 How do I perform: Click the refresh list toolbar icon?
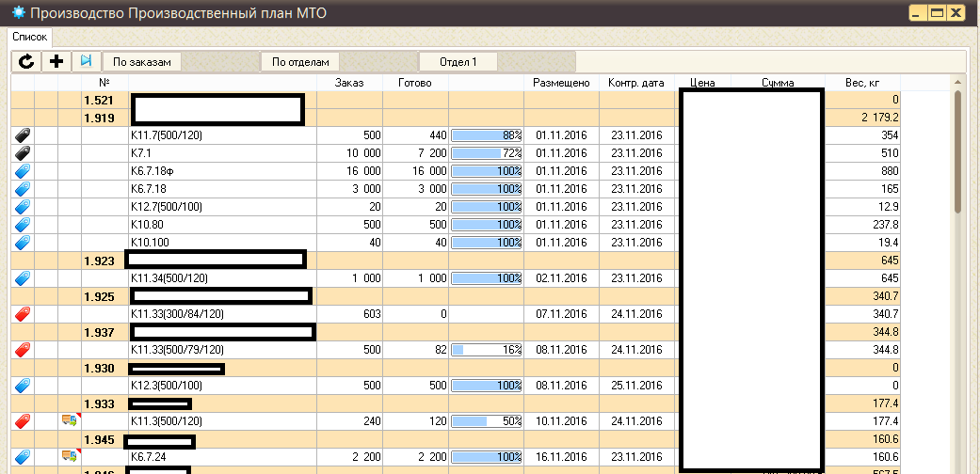pos(26,61)
